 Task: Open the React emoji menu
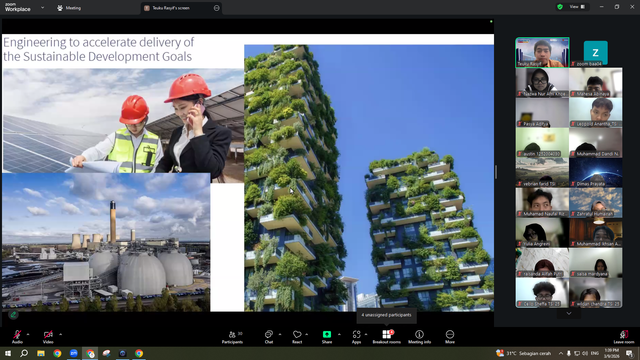click(x=297, y=337)
